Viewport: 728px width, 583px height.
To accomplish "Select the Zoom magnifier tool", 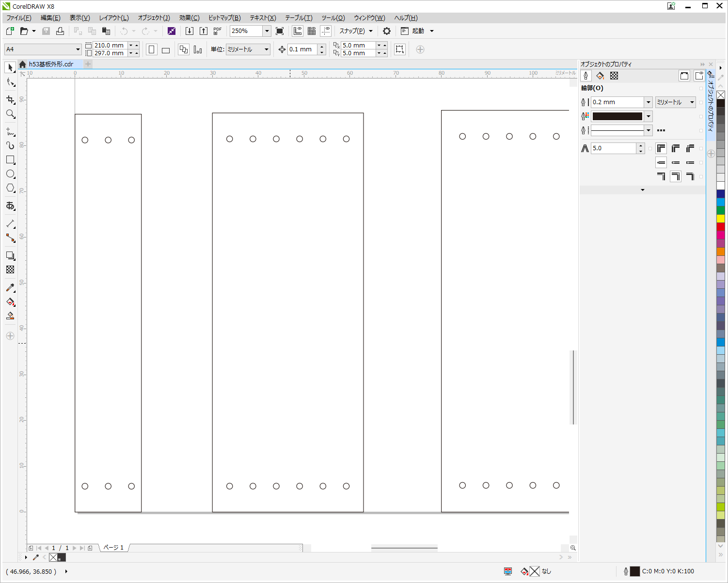I will pyautogui.click(x=10, y=114).
